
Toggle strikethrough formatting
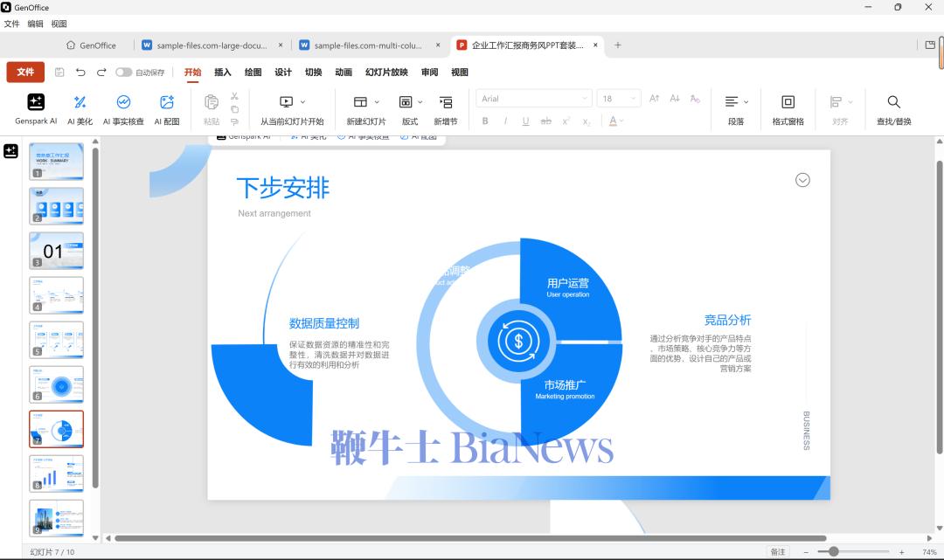click(x=546, y=121)
